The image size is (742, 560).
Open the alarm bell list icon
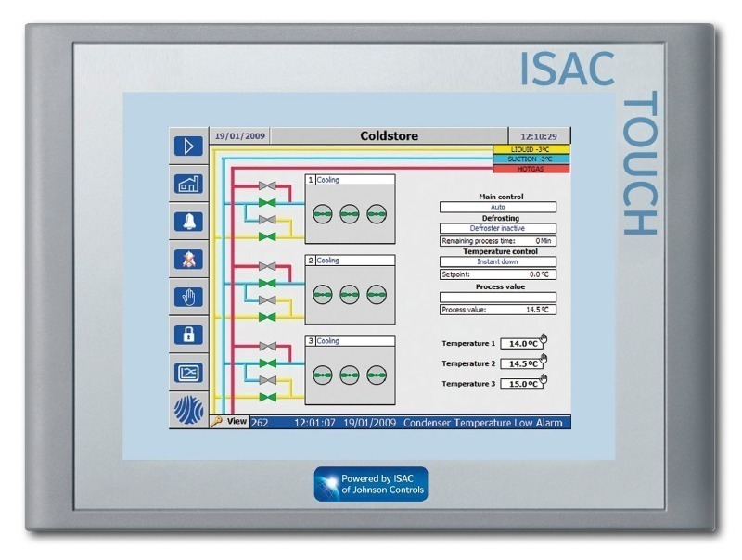[188, 222]
